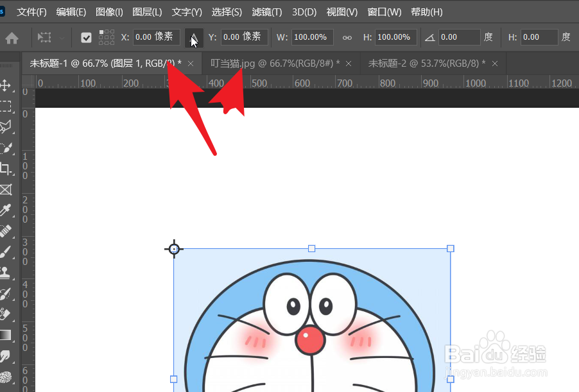
Task: Open the 窗口(W) menu
Action: tap(384, 12)
